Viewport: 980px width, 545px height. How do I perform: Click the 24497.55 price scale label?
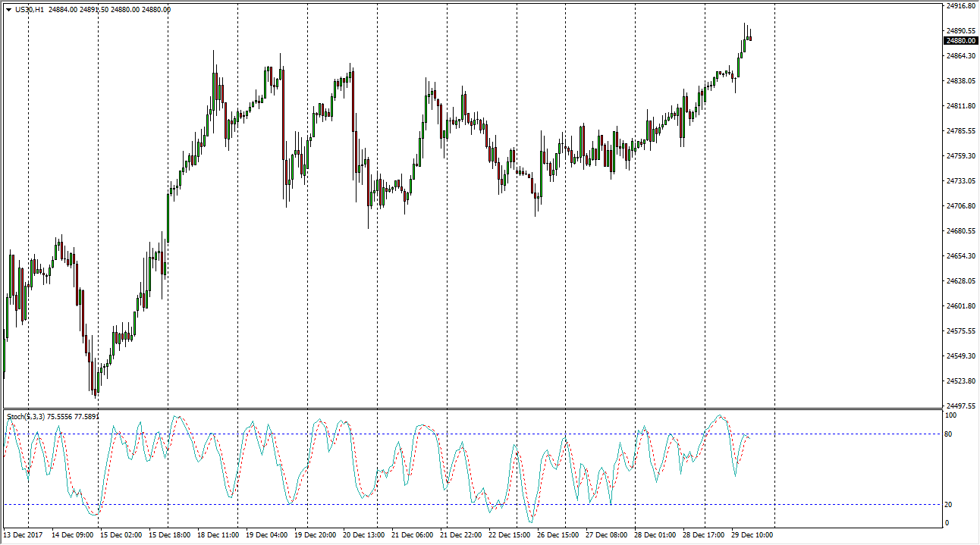click(960, 406)
